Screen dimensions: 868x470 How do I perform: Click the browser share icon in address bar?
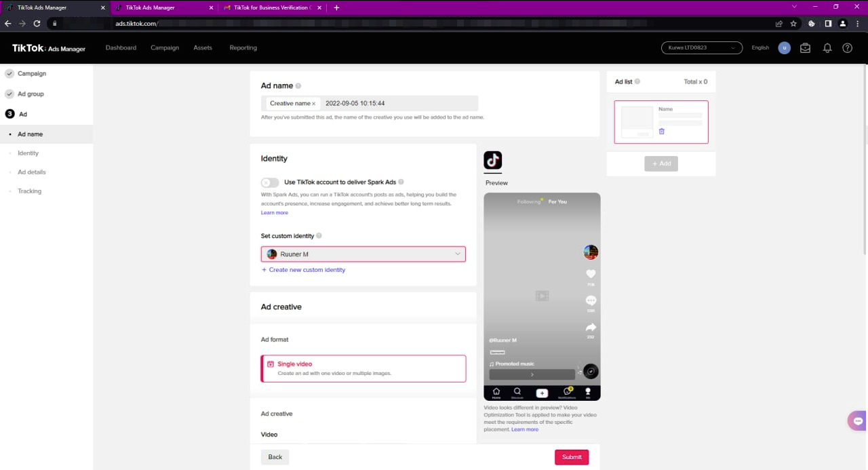[x=779, y=23]
